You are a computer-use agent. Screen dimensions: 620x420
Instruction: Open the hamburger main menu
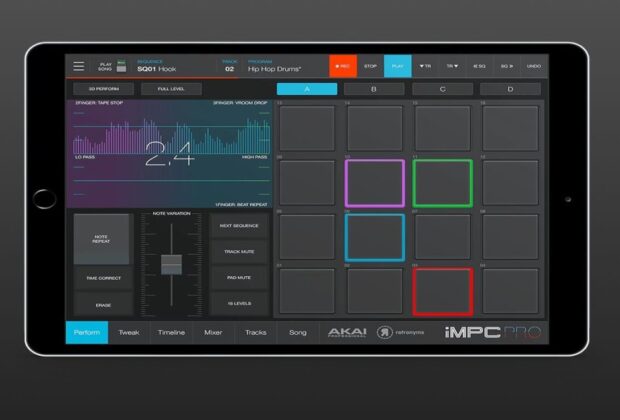pyautogui.click(x=79, y=66)
